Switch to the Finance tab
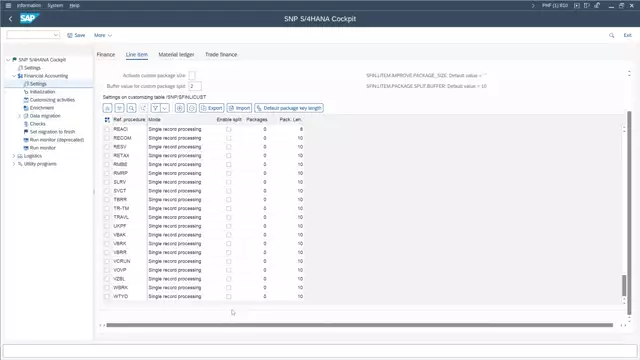 (106, 55)
